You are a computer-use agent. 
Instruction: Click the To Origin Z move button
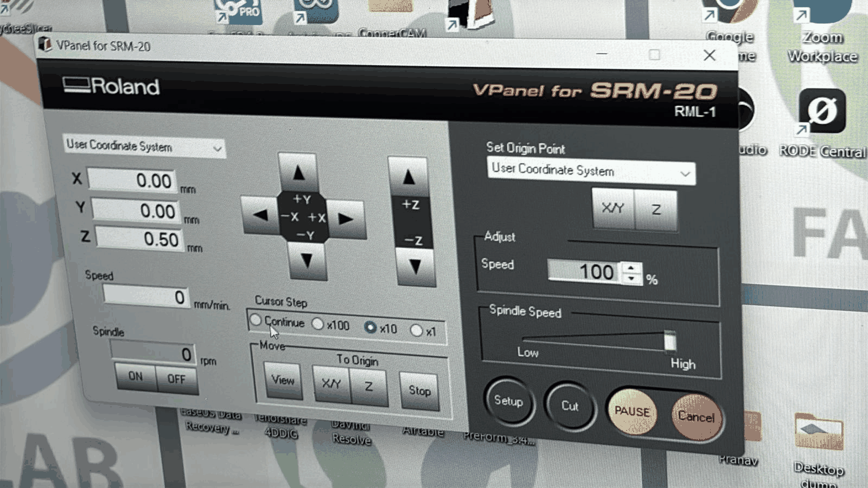(369, 387)
